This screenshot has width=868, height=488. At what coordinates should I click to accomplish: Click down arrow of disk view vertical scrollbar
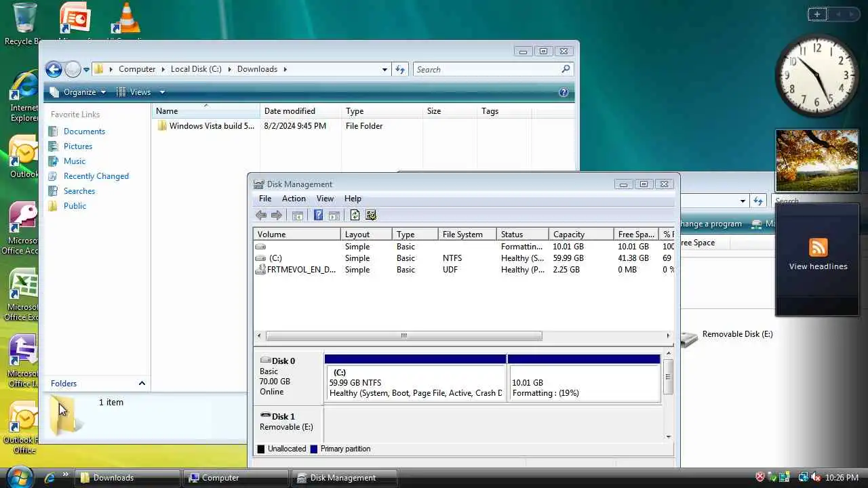[x=668, y=437]
